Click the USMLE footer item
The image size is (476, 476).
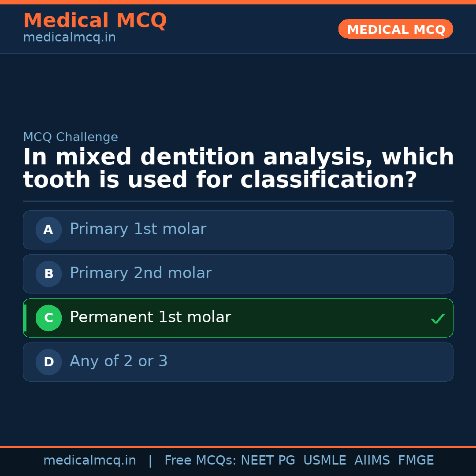(325, 460)
